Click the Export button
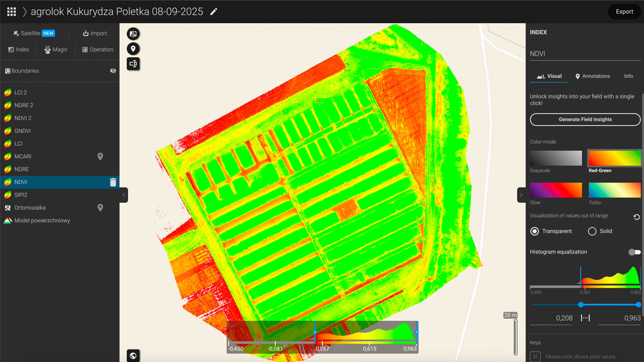 pos(624,11)
